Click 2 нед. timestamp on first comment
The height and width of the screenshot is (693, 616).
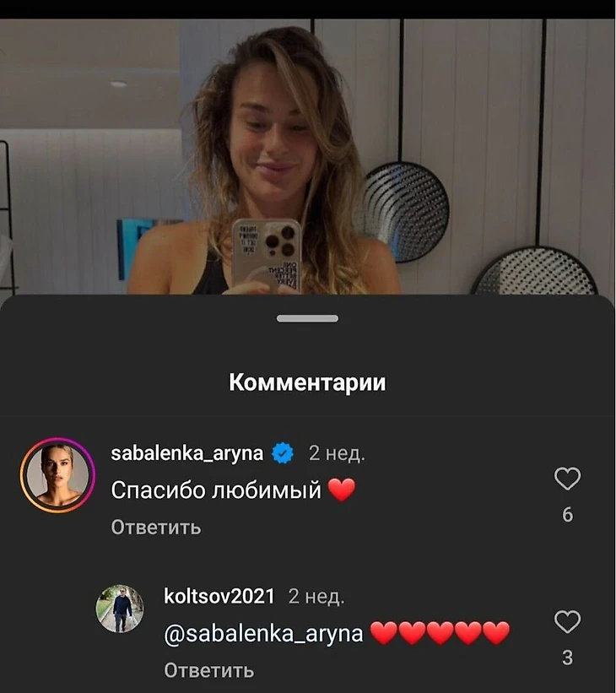[x=337, y=453]
